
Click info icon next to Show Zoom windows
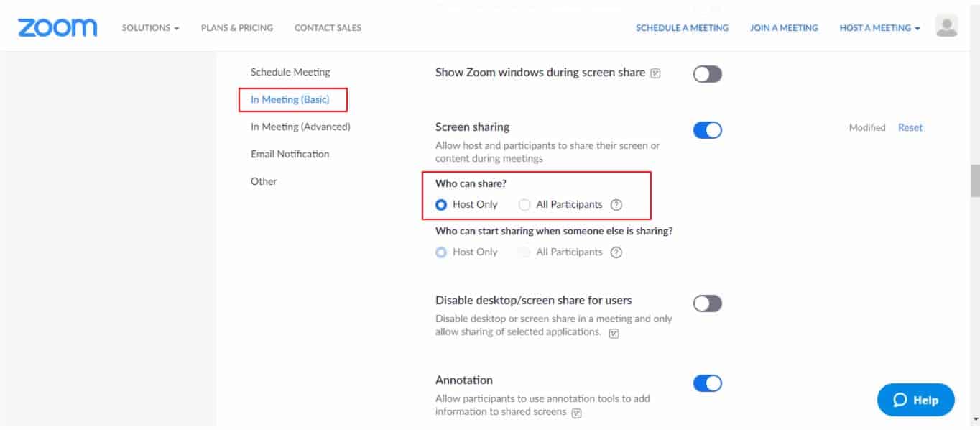655,73
